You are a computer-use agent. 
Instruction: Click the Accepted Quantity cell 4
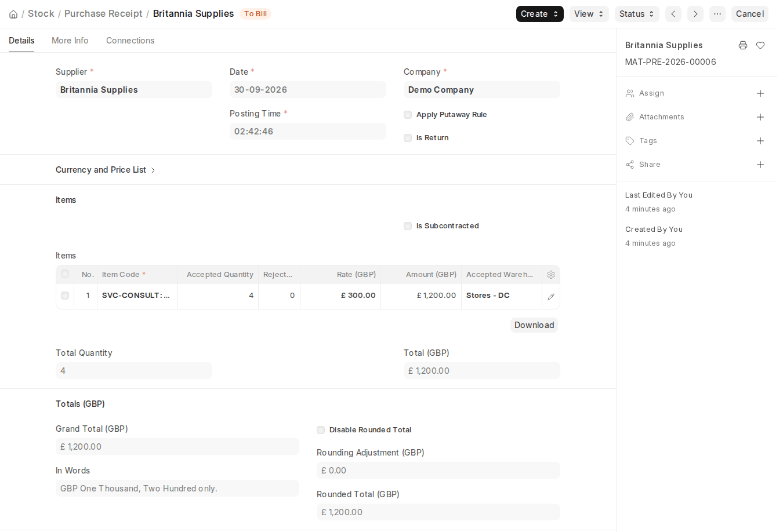click(218, 296)
